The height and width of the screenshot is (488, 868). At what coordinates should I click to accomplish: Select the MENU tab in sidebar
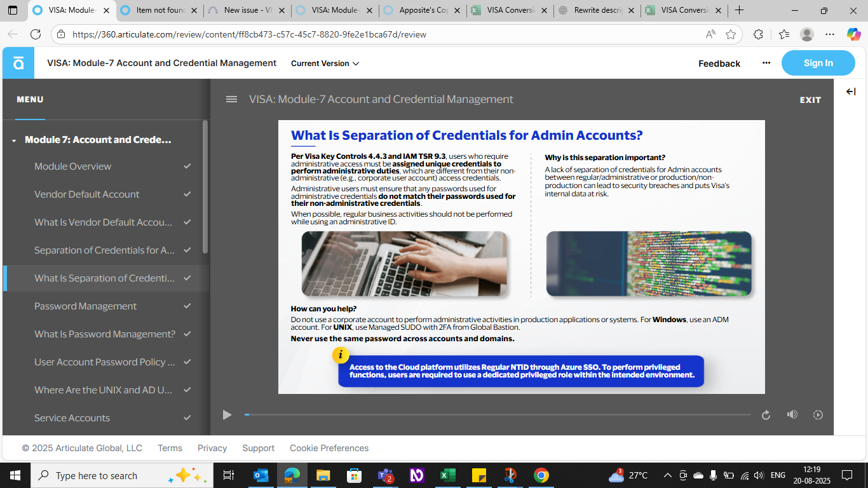30,100
